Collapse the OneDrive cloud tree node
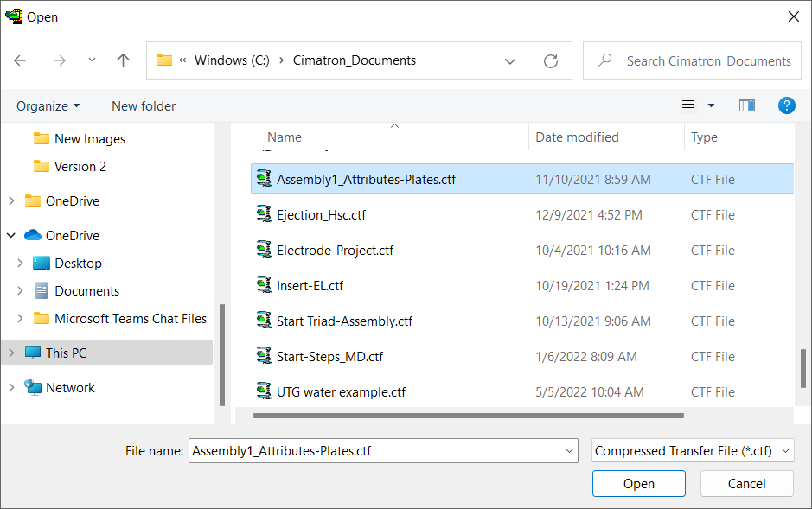The height and width of the screenshot is (509, 812). 11,235
